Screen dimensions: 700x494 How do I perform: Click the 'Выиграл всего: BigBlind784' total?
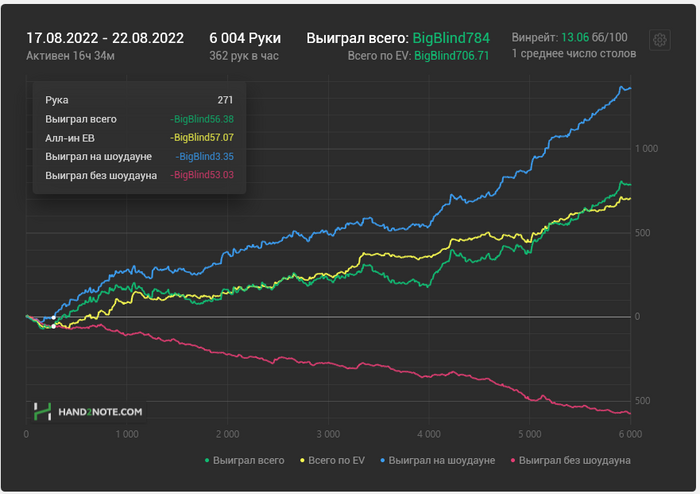398,38
